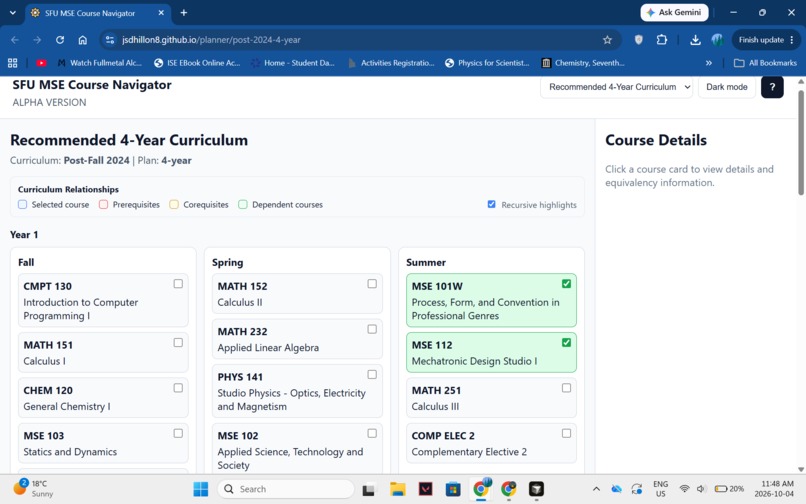Disable the Recursive highlights checkbox
This screenshot has height=504, width=806.
tap(491, 204)
